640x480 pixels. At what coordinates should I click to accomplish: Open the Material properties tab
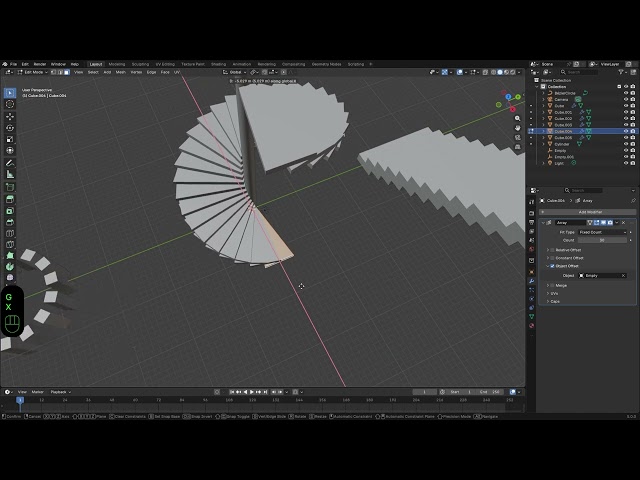pos(531,326)
